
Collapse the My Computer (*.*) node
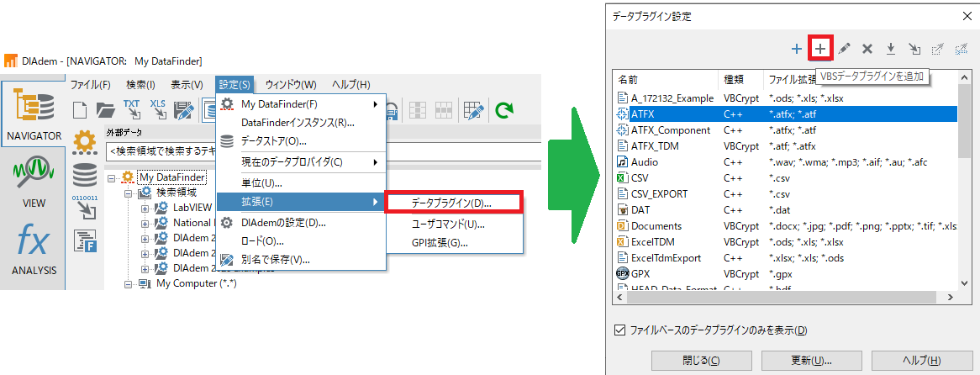(x=128, y=283)
